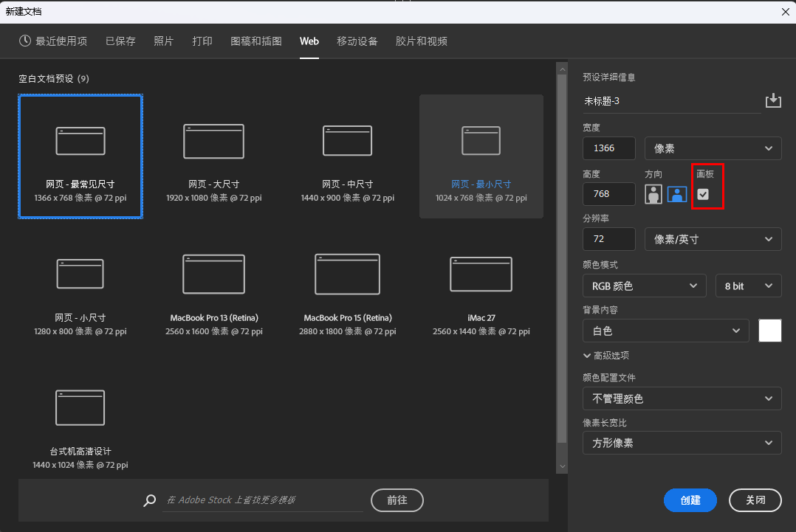Click the preset list scroll up arrow

click(562, 69)
